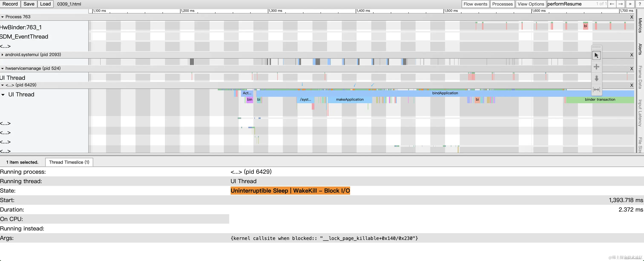Collapse the UI Thread under pid 6429
The image size is (644, 261).
[x=3, y=95]
